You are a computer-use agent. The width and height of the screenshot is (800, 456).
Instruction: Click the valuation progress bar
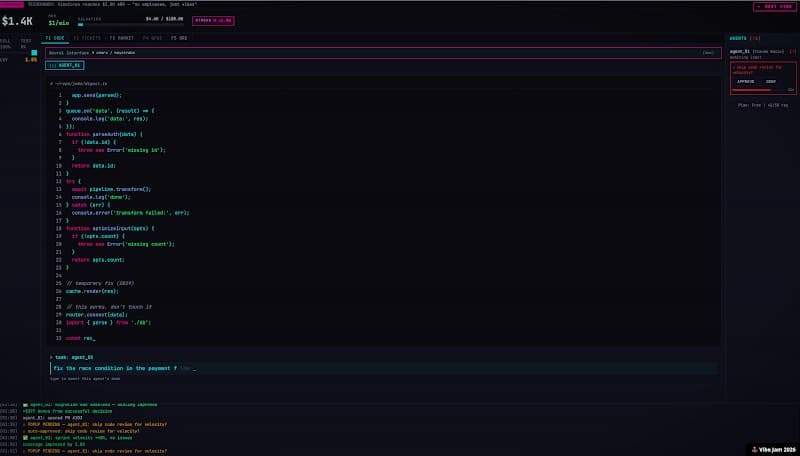[x=130, y=24]
